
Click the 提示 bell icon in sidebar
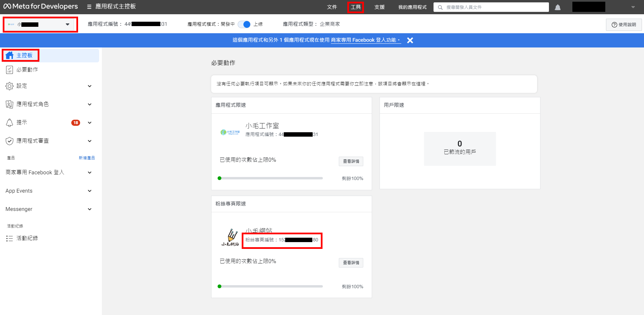pyautogui.click(x=10, y=122)
